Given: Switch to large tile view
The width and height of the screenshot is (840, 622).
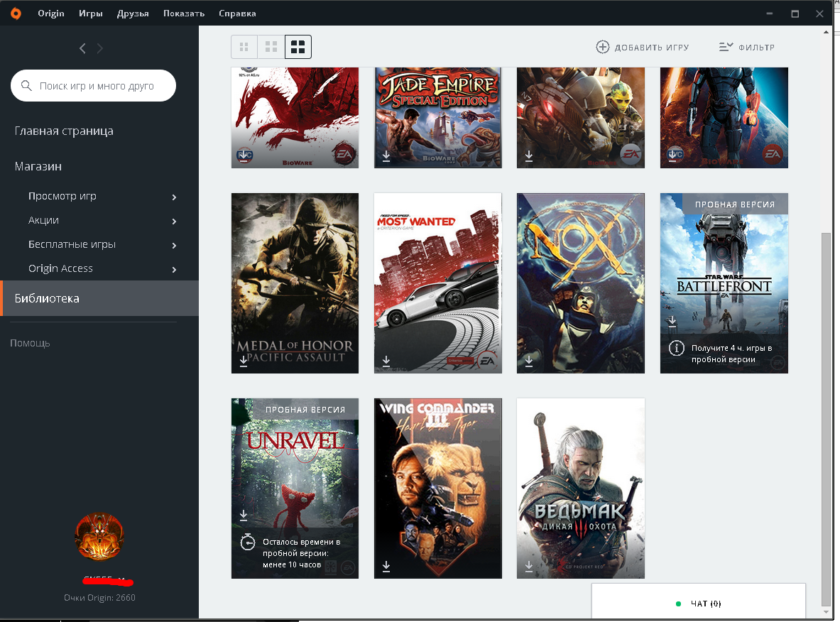Looking at the screenshot, I should click(298, 47).
